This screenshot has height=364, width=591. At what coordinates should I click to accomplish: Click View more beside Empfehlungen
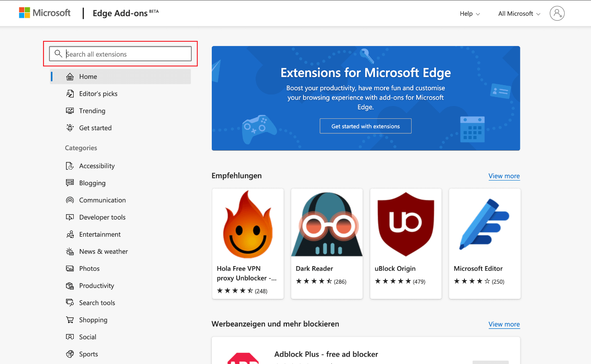[x=504, y=176]
